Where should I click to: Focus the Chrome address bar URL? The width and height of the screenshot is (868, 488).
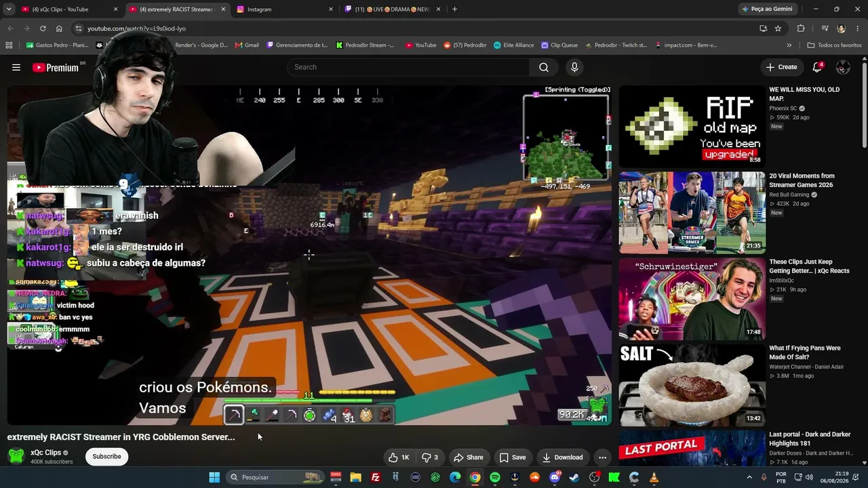click(x=136, y=28)
